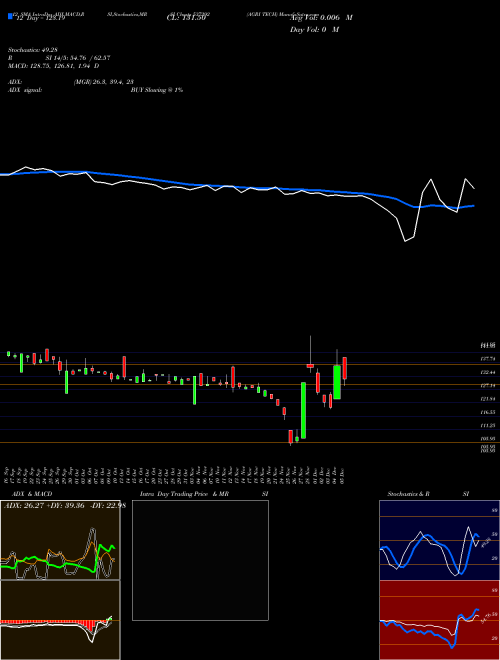Click the blue 12-day SMA line
Image resolution: width=500 pixels, height=660 pixels.
(x=237, y=186)
